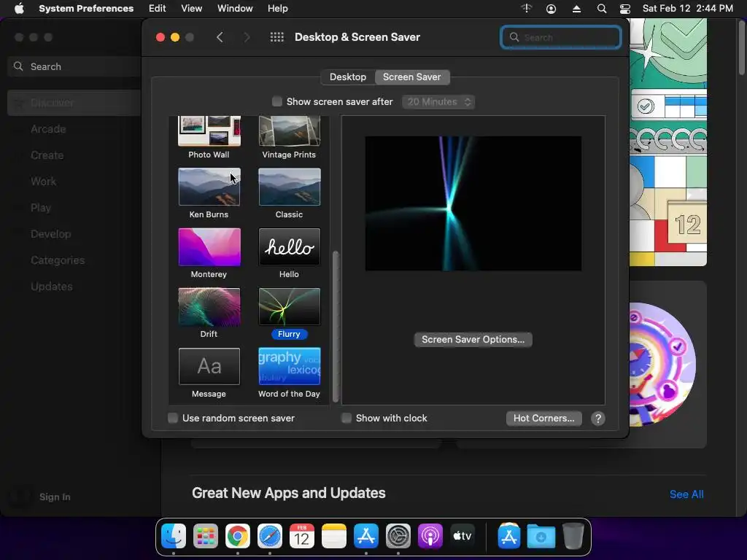Select the Photo Wall screen saver
Viewport: 747px width, 560px height.
[209, 138]
